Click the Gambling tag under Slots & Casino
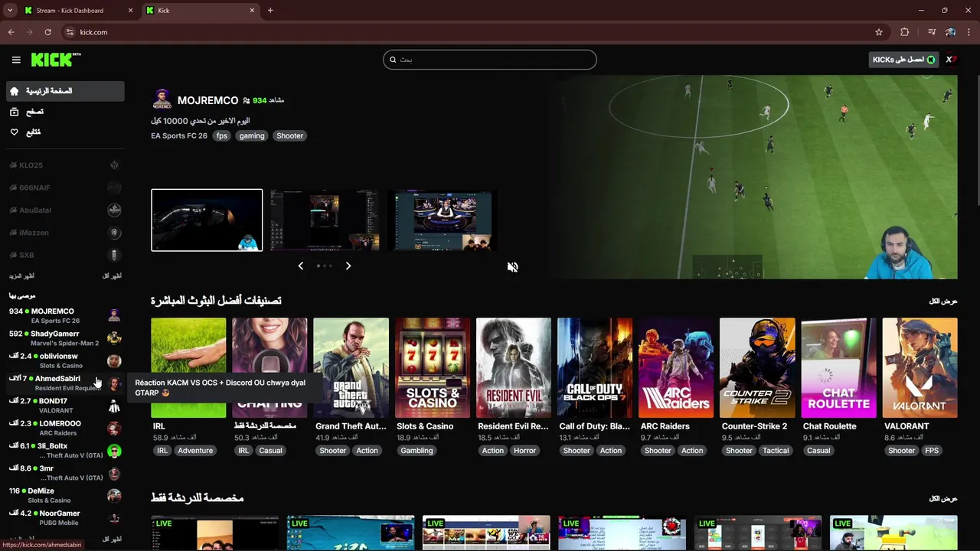This screenshot has width=980, height=551. [417, 451]
